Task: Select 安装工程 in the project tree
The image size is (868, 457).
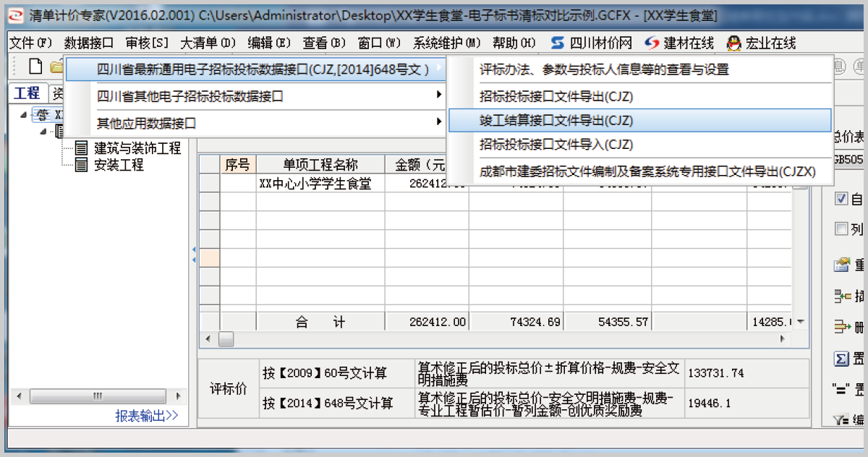Action: [x=119, y=165]
